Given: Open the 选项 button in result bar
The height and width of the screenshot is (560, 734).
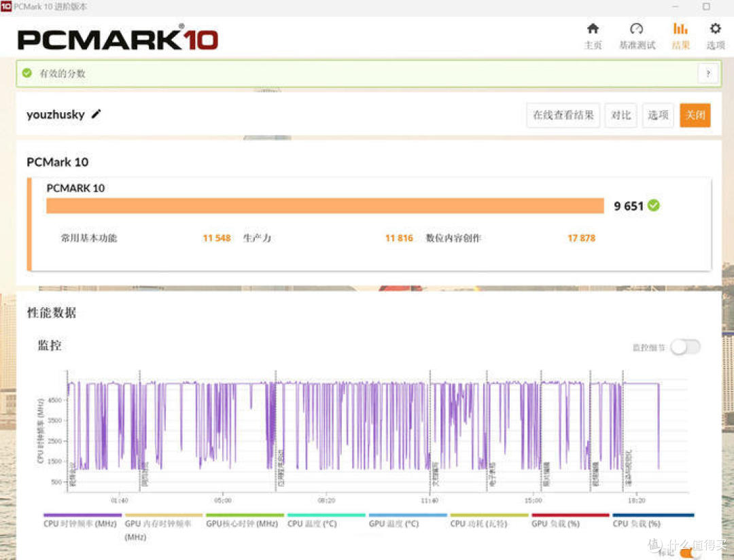Looking at the screenshot, I should point(658,115).
